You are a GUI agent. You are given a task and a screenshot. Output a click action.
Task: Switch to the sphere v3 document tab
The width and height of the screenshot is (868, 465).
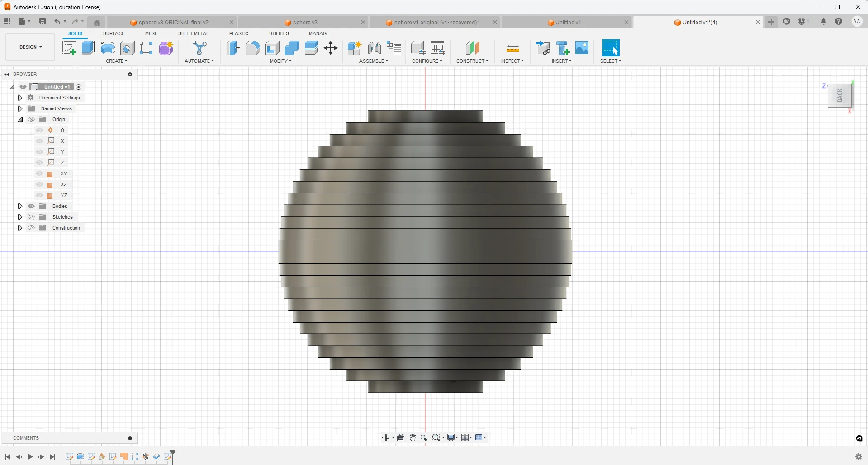click(305, 23)
